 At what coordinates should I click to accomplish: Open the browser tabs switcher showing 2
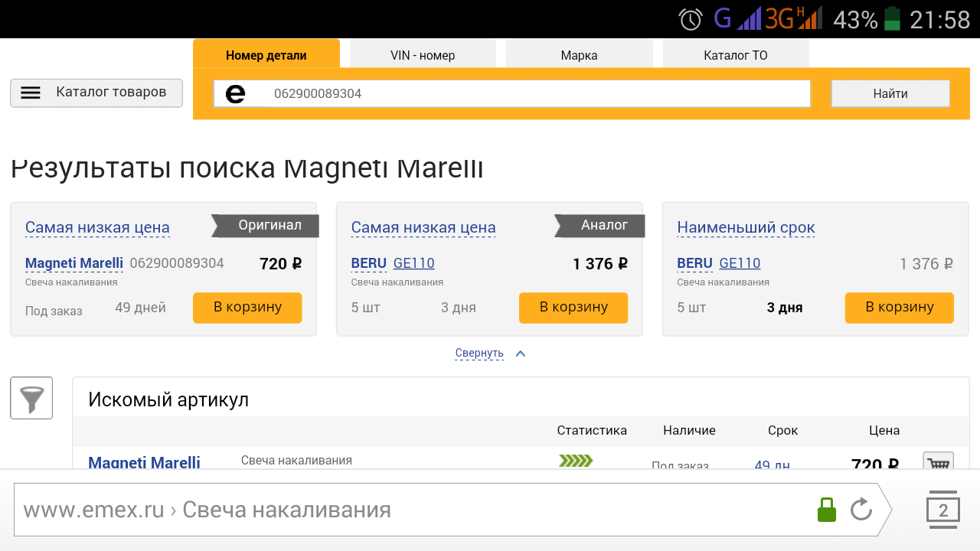(943, 510)
